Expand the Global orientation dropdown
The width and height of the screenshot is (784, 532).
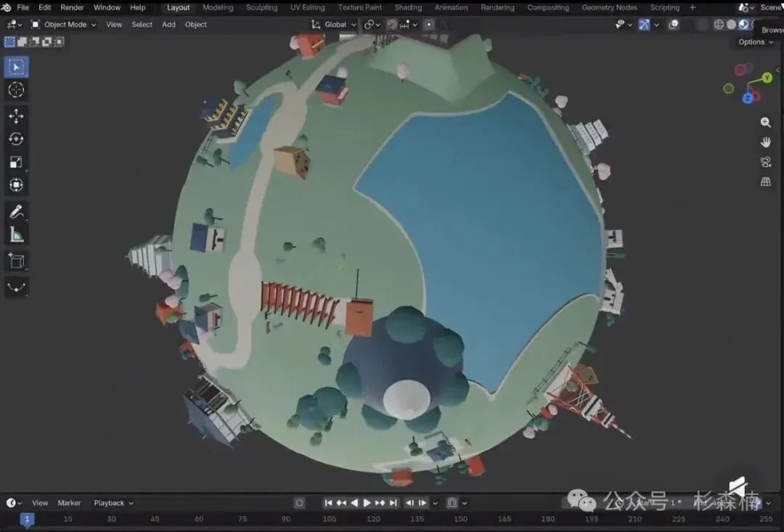(x=333, y=25)
